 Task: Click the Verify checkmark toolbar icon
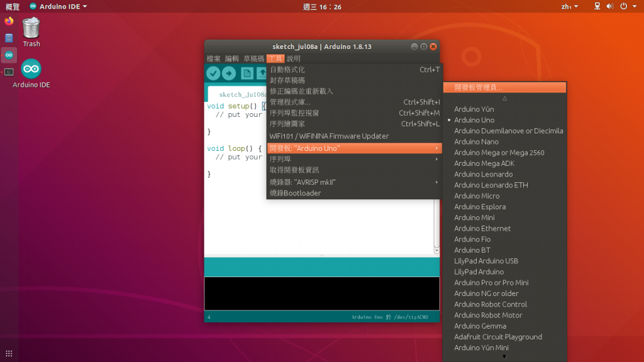[x=213, y=74]
